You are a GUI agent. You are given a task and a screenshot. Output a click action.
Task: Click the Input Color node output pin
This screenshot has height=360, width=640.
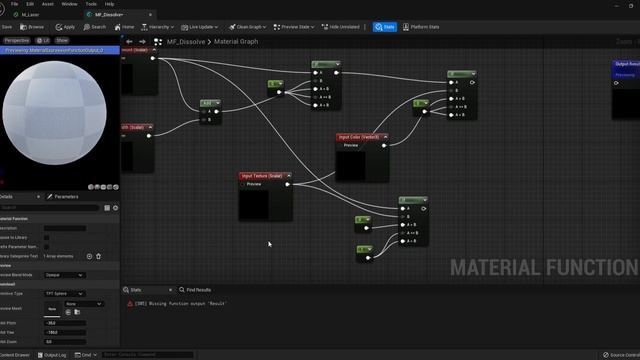click(384, 145)
